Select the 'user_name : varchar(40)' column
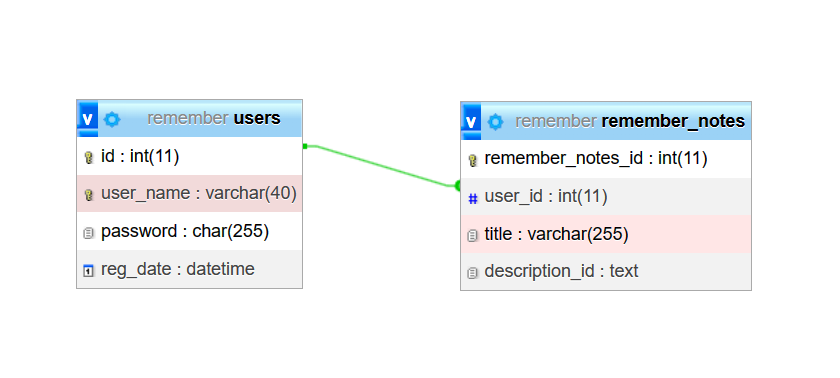The width and height of the screenshot is (840, 378). pyautogui.click(x=190, y=193)
